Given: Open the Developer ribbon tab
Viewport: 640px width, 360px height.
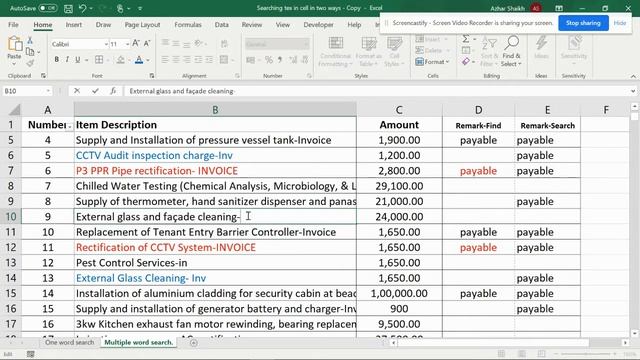Looking at the screenshot, I should pos(318,25).
